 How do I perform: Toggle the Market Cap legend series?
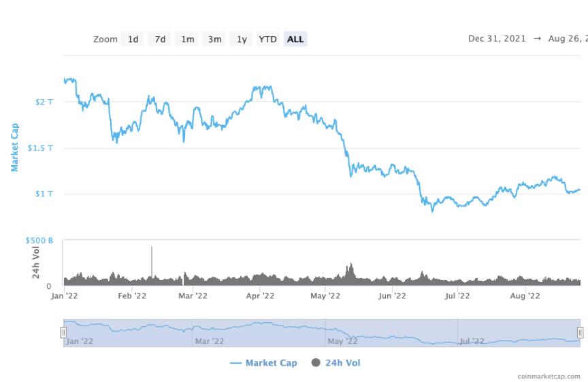click(263, 363)
